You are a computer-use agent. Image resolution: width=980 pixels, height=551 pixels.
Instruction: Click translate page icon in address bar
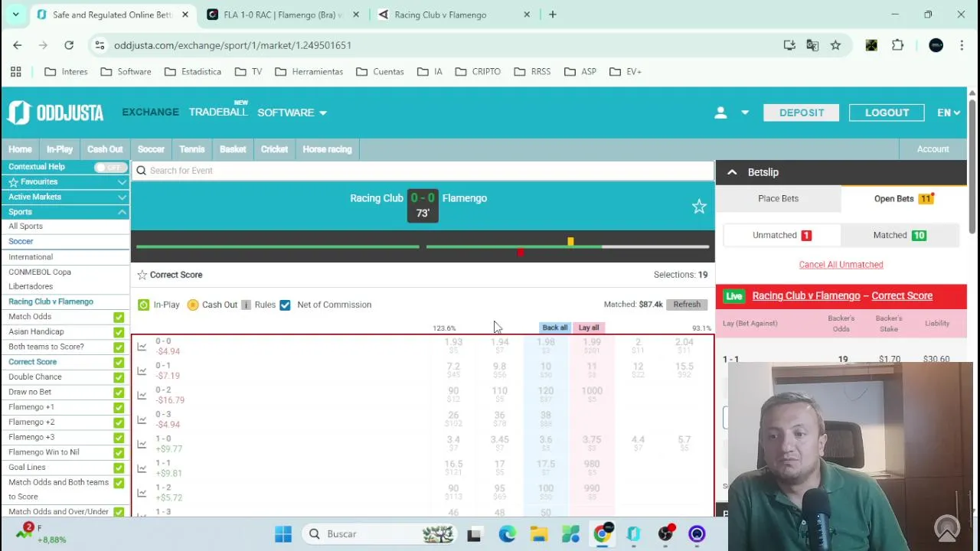(812, 45)
